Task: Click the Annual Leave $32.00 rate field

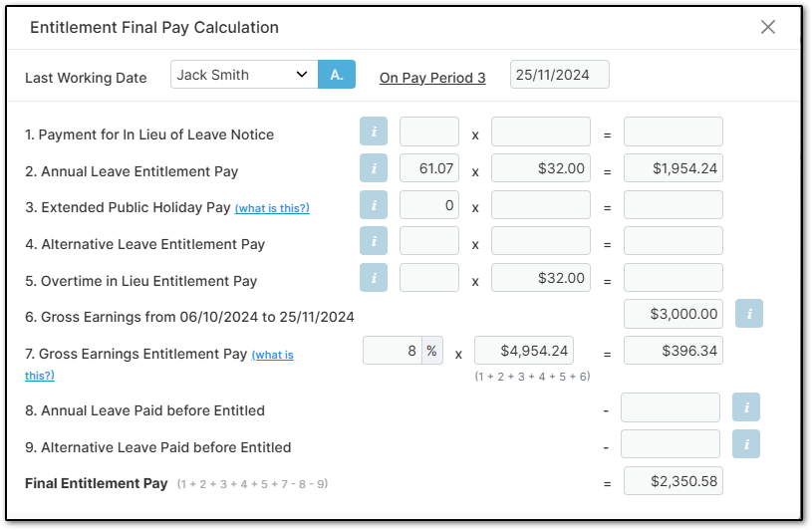Action: click(541, 168)
